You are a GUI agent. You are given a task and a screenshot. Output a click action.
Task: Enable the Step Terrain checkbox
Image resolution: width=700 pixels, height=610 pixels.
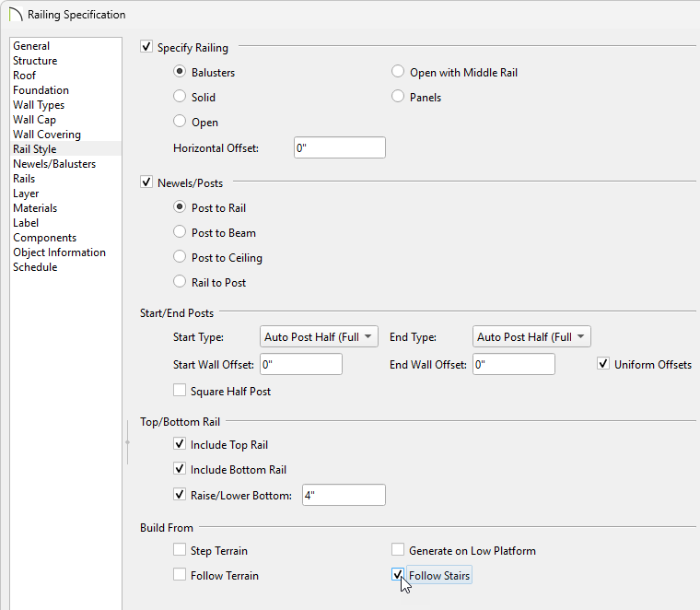(x=180, y=550)
